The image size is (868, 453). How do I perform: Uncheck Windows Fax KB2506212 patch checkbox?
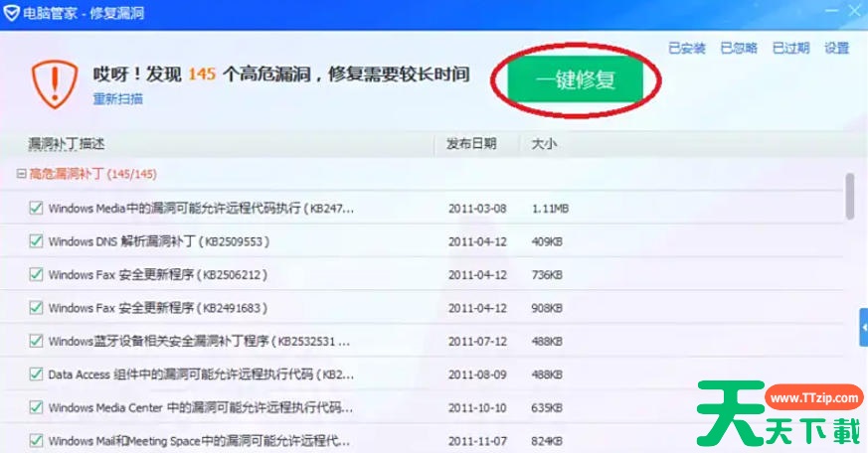click(x=36, y=274)
